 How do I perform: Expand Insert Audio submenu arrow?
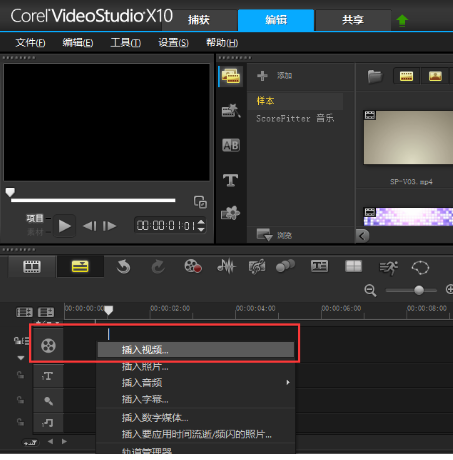pos(288,382)
